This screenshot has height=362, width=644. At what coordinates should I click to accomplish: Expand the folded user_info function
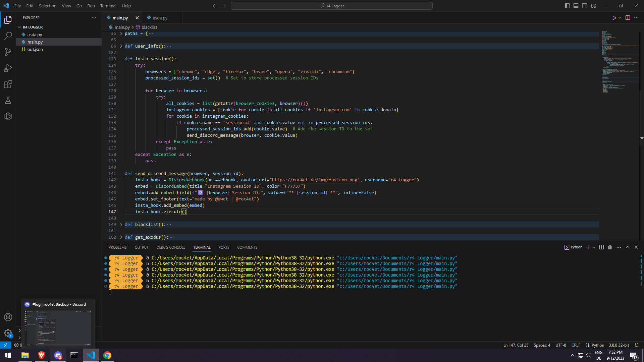coord(121,46)
